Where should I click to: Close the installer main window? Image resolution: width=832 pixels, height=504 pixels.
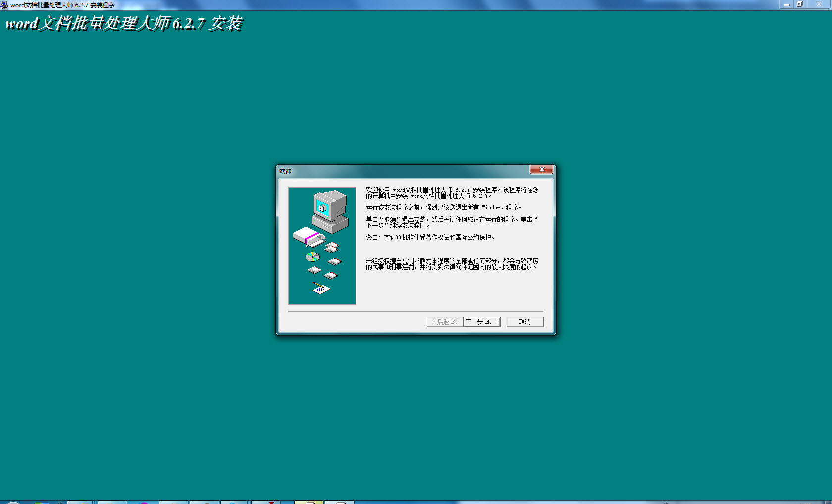coord(819,4)
